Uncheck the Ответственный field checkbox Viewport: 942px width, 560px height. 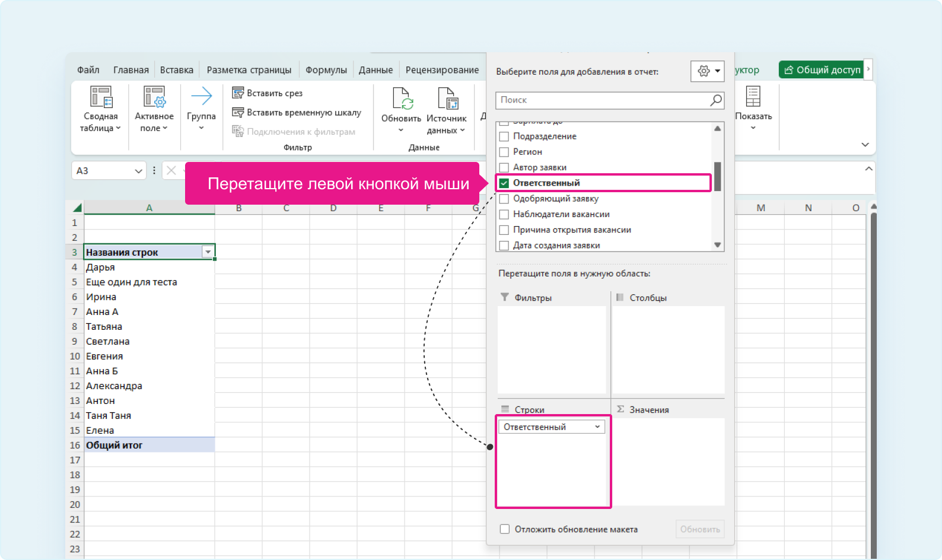[x=504, y=183]
